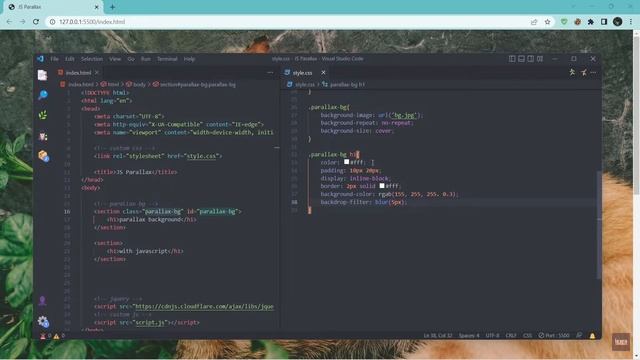
Task: Follow the bg.jpg url link in CSS
Action: click(404, 115)
